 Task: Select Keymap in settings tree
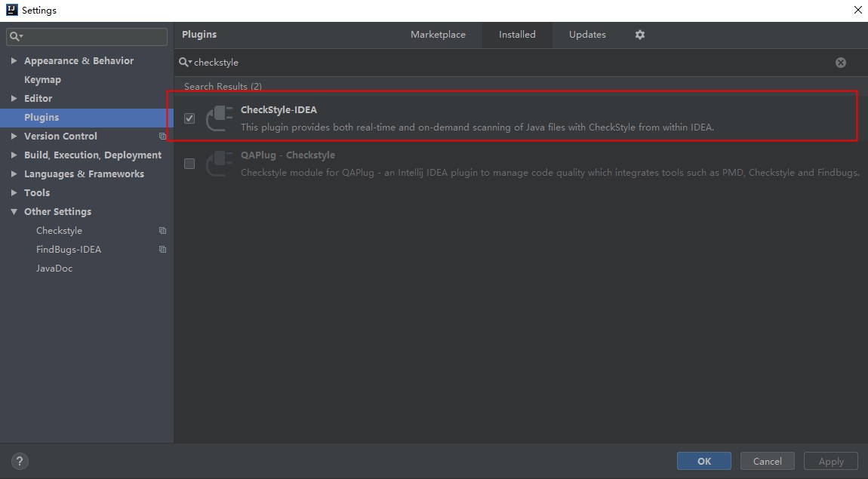[x=42, y=80]
